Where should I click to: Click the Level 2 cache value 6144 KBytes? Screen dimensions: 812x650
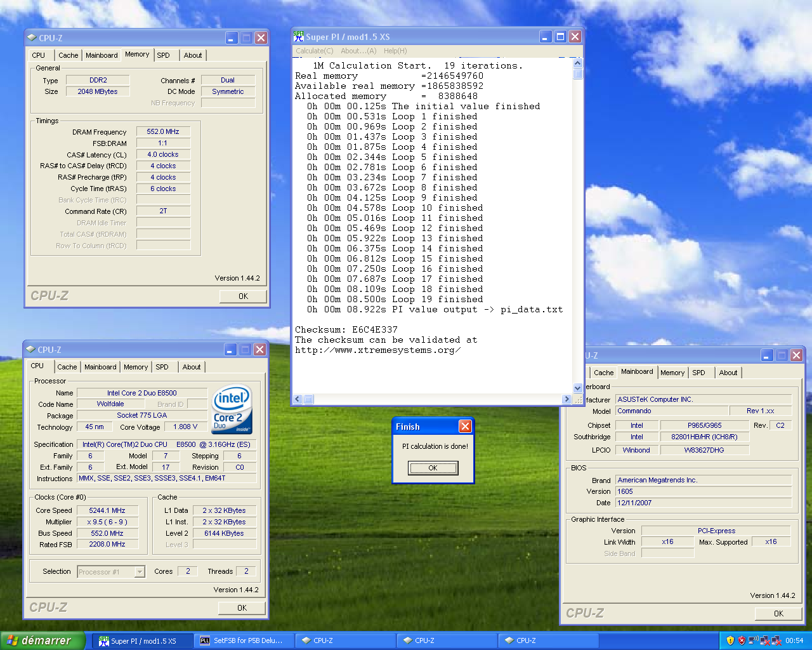pos(224,533)
